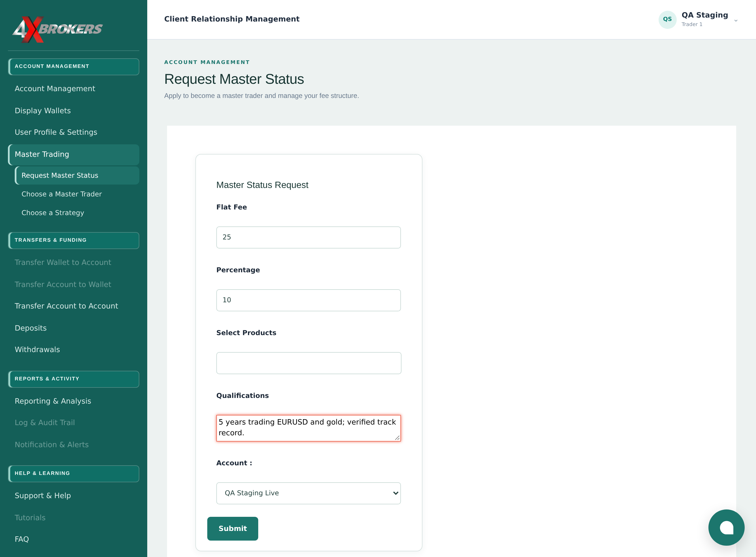Click the Reports & Activity section header
This screenshot has height=557, width=756.
click(x=74, y=379)
